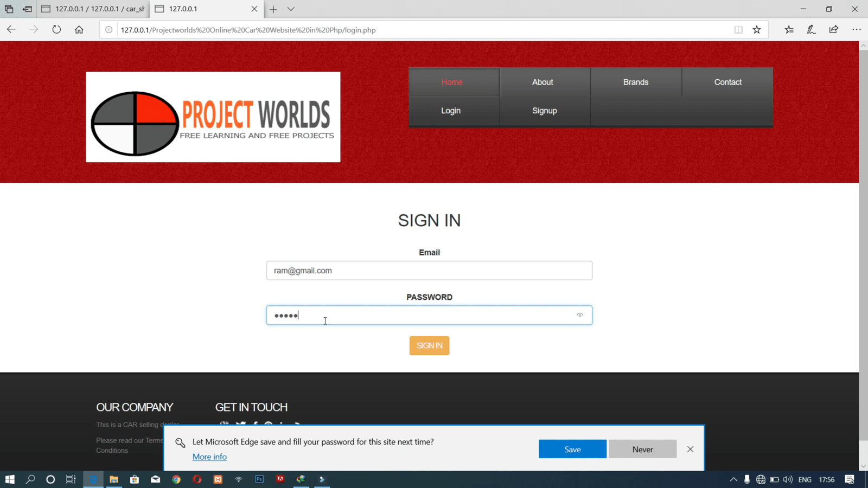
Task: Open the reading view icon
Action: click(738, 30)
